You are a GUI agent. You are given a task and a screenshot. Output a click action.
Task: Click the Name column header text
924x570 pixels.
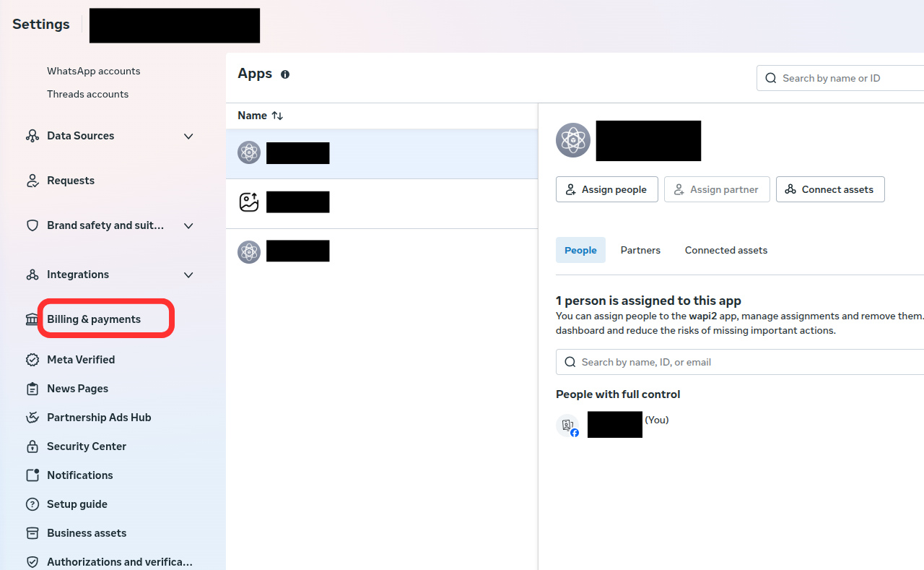[252, 116]
